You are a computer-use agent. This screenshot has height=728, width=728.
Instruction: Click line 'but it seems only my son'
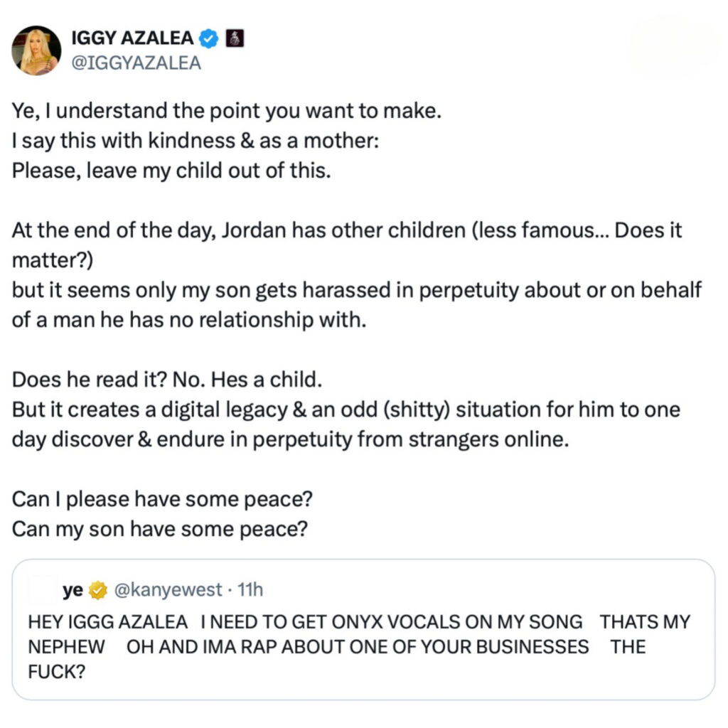tap(357, 305)
